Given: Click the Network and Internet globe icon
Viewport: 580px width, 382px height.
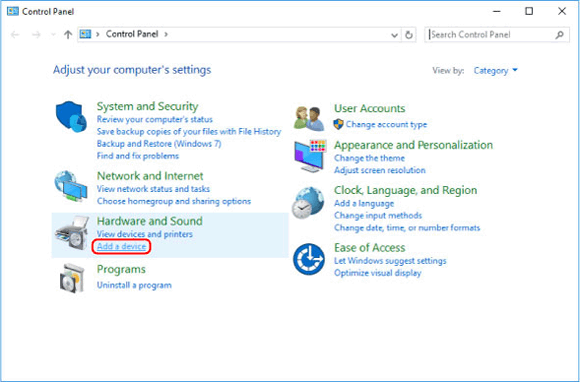Looking at the screenshot, I should 71,186.
